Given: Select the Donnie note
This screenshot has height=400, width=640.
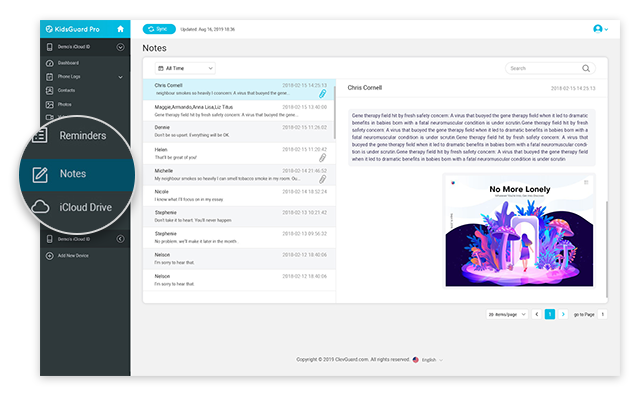Looking at the screenshot, I should pyautogui.click(x=239, y=131).
